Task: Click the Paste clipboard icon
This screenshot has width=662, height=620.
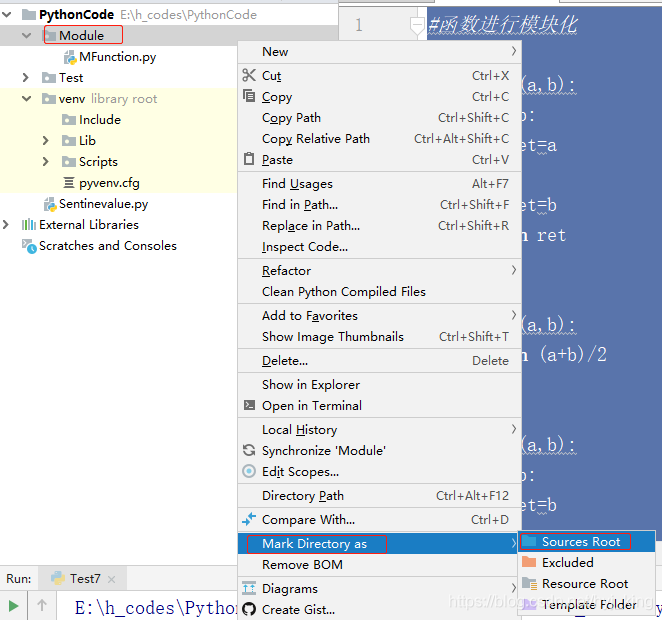Action: pos(249,159)
